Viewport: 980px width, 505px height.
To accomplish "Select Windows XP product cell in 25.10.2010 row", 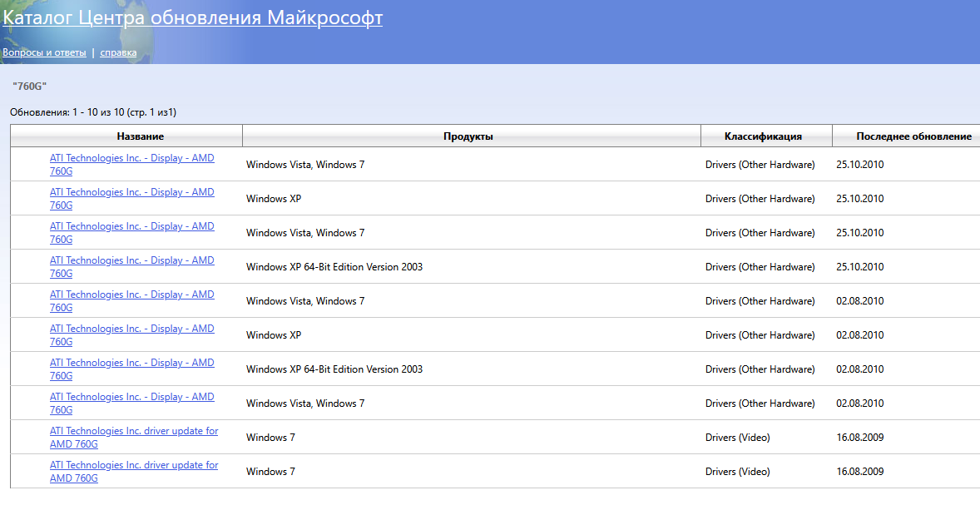I will [x=274, y=199].
